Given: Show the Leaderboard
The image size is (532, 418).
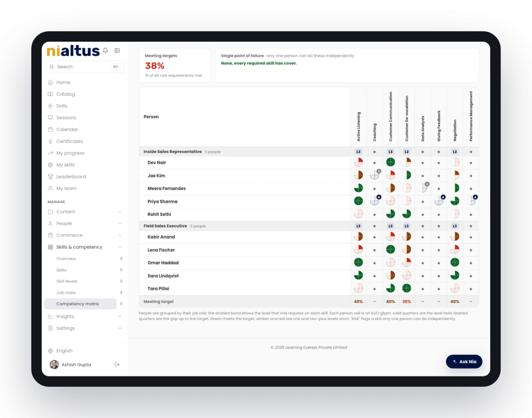Looking at the screenshot, I should pyautogui.click(x=71, y=177).
